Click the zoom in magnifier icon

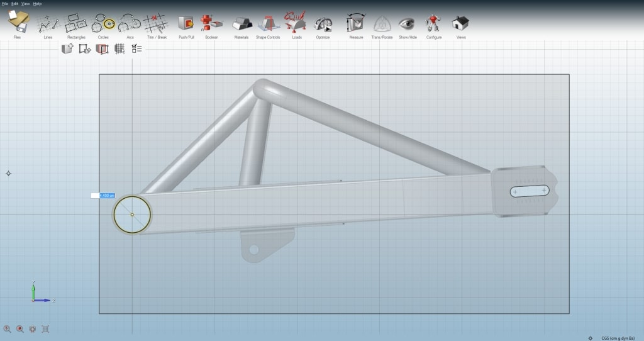pyautogui.click(x=7, y=328)
